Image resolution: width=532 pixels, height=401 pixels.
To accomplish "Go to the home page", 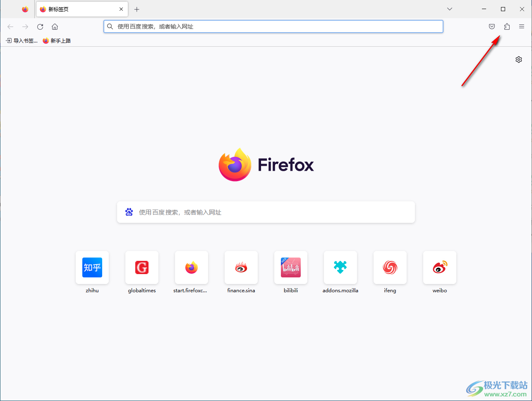I will point(55,26).
